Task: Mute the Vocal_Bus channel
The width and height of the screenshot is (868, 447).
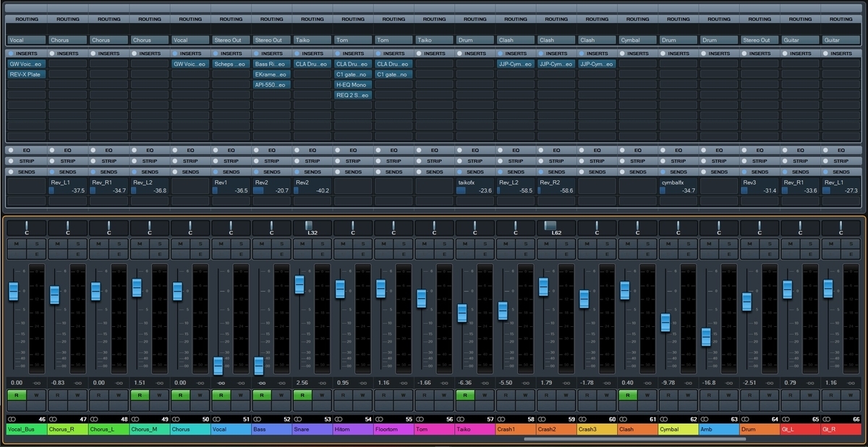Action: (x=16, y=244)
